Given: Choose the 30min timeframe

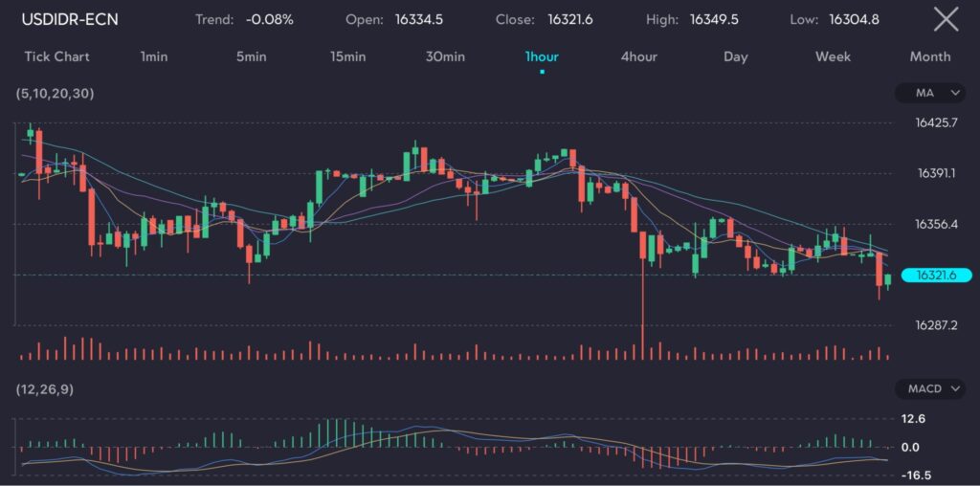Looking at the screenshot, I should tap(445, 56).
